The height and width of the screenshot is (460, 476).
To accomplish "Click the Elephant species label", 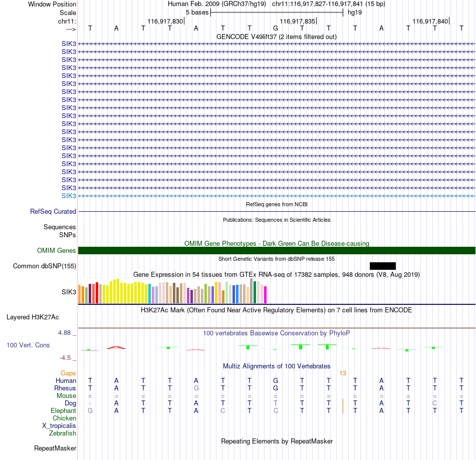I will pyautogui.click(x=64, y=410).
